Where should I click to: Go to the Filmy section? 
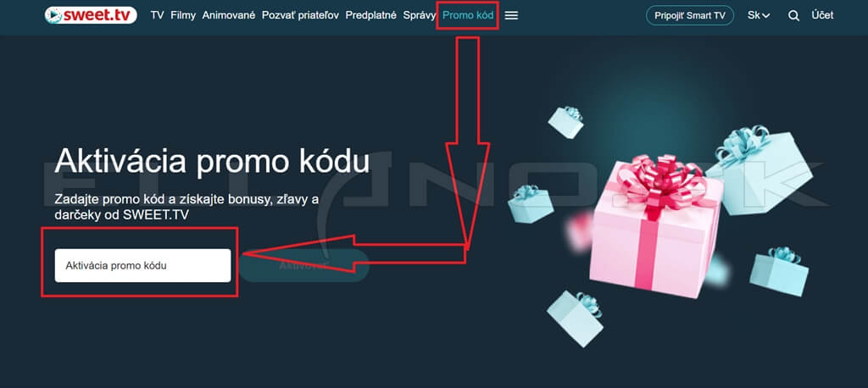point(183,15)
